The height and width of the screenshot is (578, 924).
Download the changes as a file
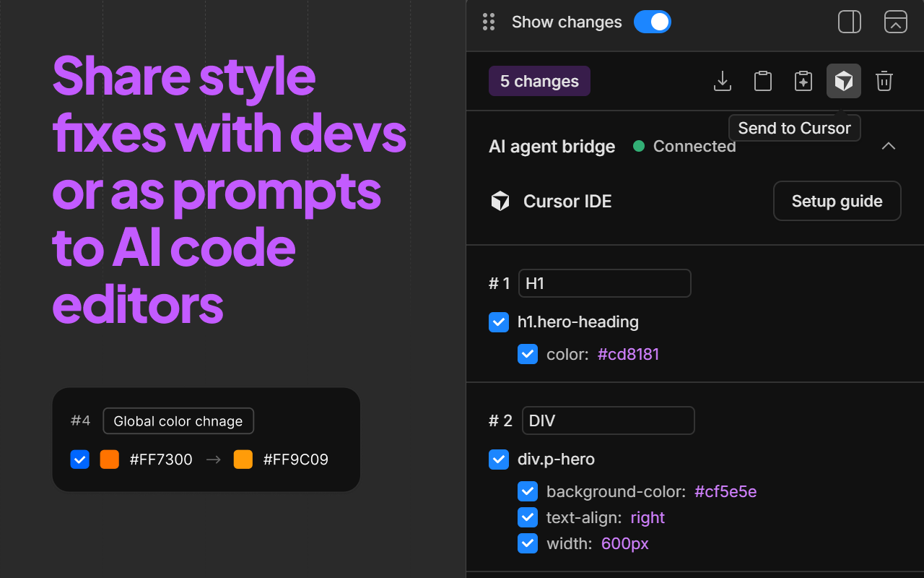tap(723, 81)
